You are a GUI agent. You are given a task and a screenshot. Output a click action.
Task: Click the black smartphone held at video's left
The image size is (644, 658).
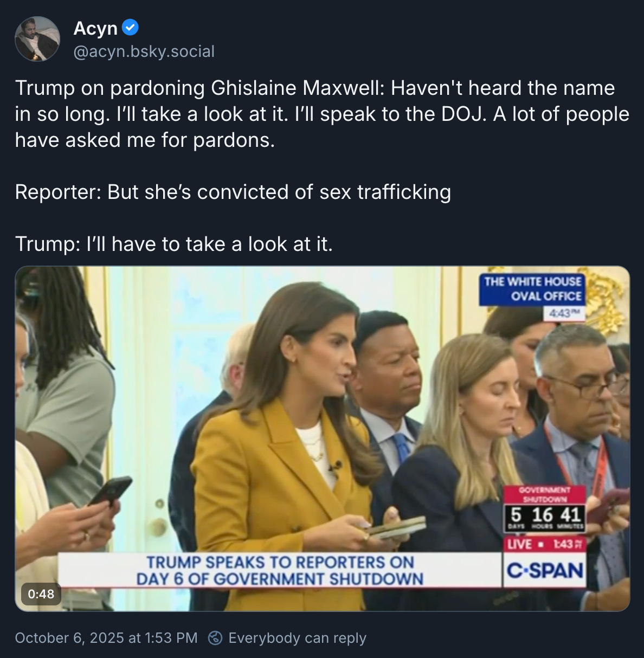[110, 490]
